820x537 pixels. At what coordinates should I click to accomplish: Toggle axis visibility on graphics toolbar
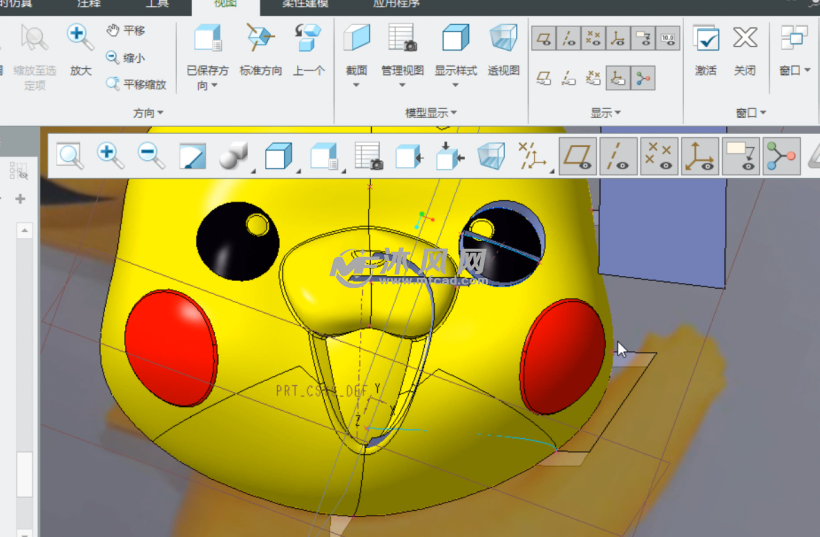pyautogui.click(x=618, y=156)
